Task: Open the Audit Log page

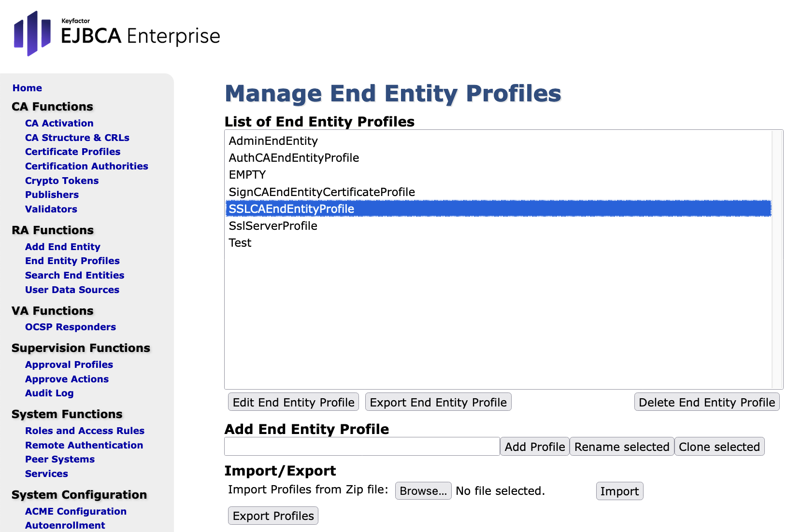Action: point(49,393)
